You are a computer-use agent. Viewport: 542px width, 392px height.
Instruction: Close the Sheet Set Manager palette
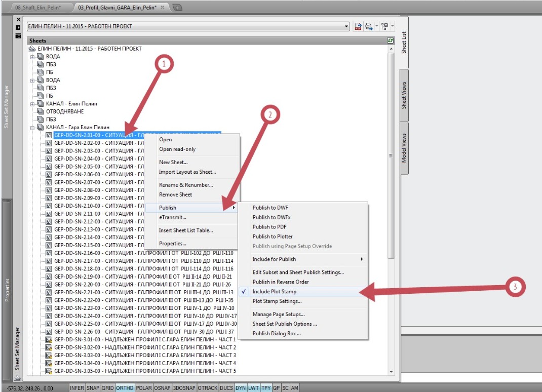coord(19,19)
